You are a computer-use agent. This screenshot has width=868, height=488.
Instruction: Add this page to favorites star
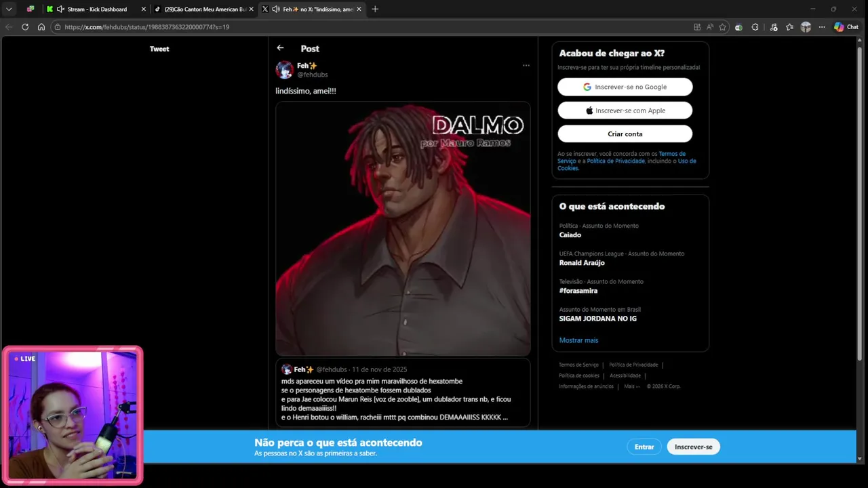tap(723, 27)
